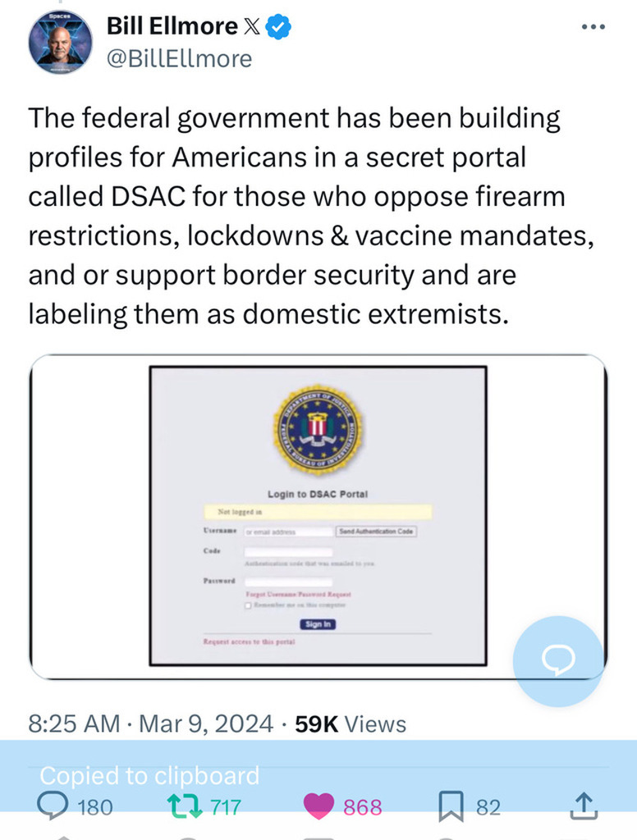The width and height of the screenshot is (637, 840).
Task: Open the DSAC portal screenshot image
Action: click(318, 516)
